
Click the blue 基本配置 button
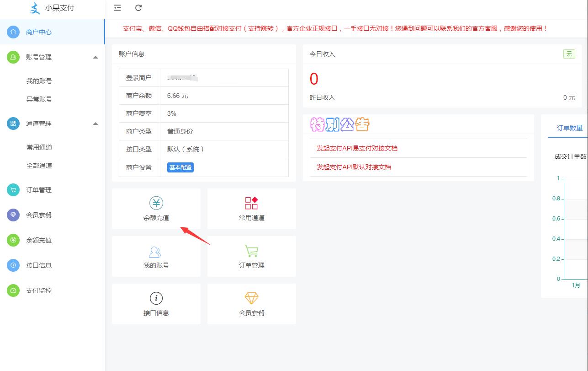click(x=180, y=167)
